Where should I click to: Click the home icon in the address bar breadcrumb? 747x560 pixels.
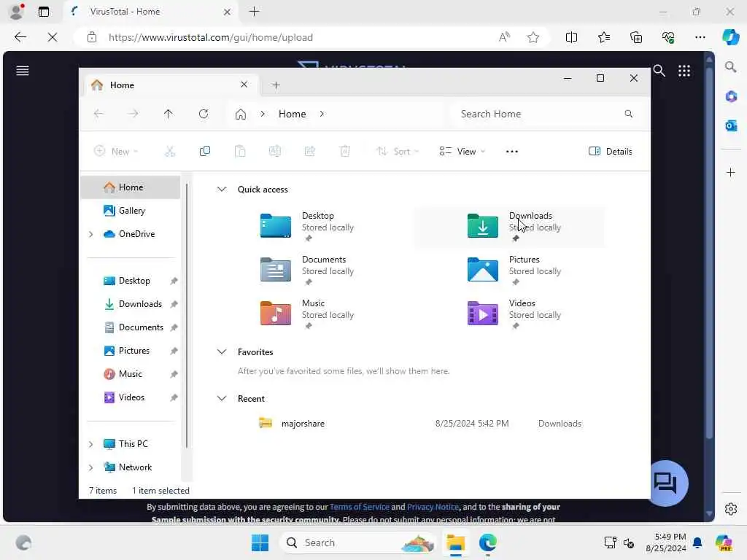[x=241, y=114]
